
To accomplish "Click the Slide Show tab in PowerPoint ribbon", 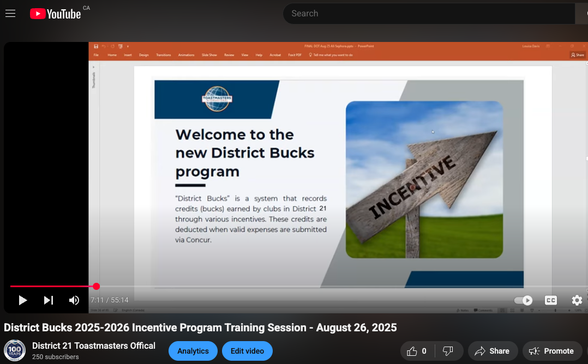I will click(209, 55).
